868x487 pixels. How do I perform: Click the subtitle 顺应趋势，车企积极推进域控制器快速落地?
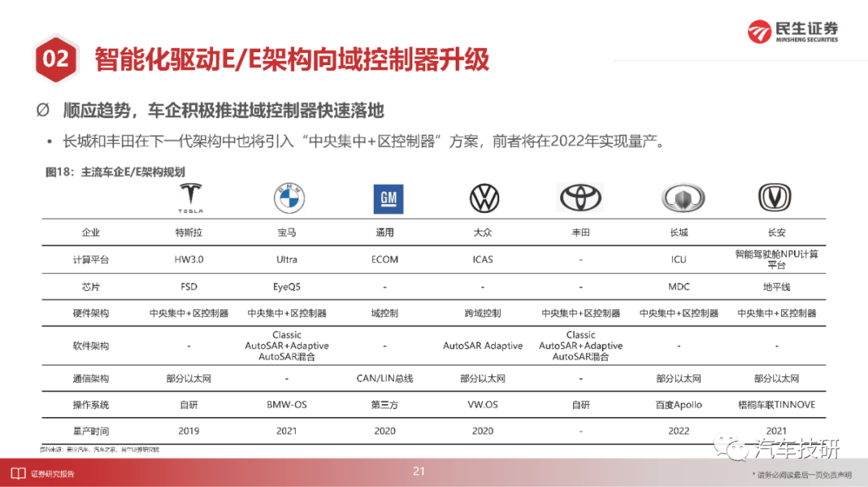pyautogui.click(x=223, y=111)
